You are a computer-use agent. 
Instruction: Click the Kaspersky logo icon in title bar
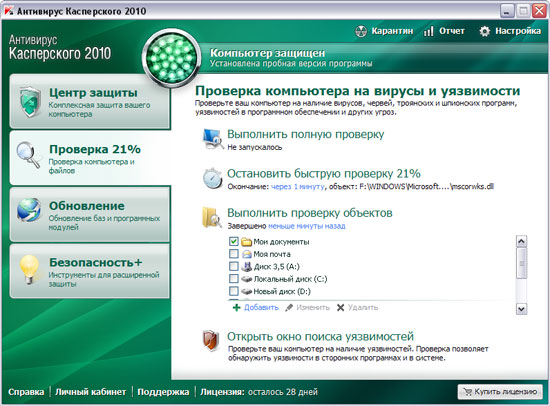tap(9, 11)
